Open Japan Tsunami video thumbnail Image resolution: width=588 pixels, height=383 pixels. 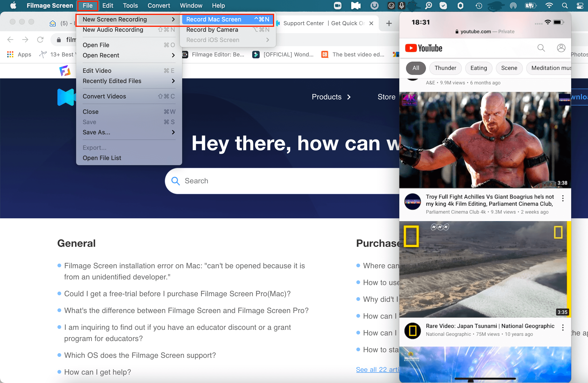(x=485, y=269)
